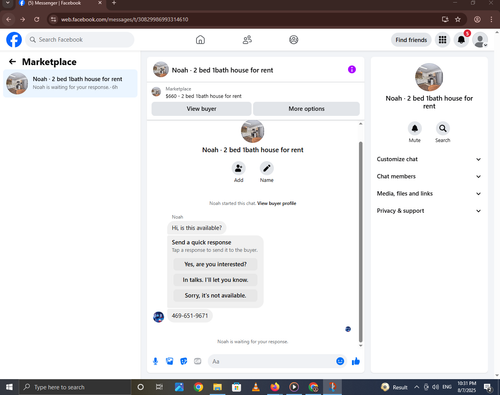Search in conversation with the magnifier icon
The height and width of the screenshot is (395, 500).
click(x=443, y=128)
